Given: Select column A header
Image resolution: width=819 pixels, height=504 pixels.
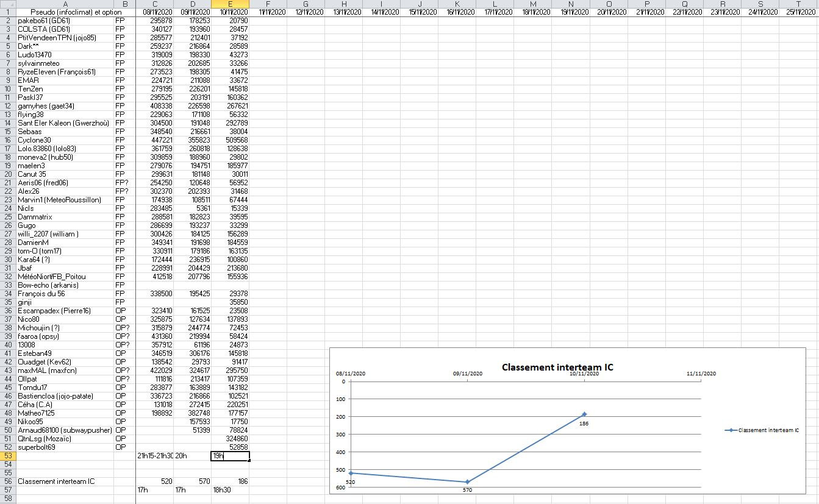Looking at the screenshot, I should tap(64, 4).
